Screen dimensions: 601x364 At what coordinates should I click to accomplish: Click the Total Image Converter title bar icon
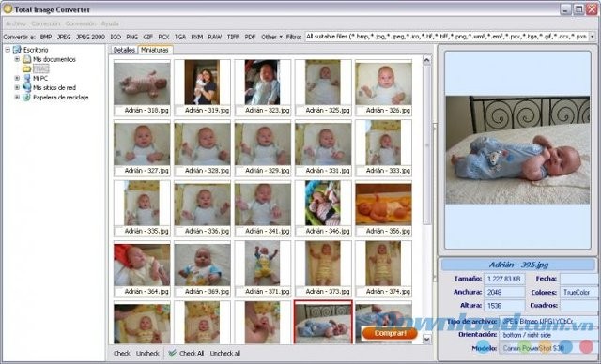(8, 8)
